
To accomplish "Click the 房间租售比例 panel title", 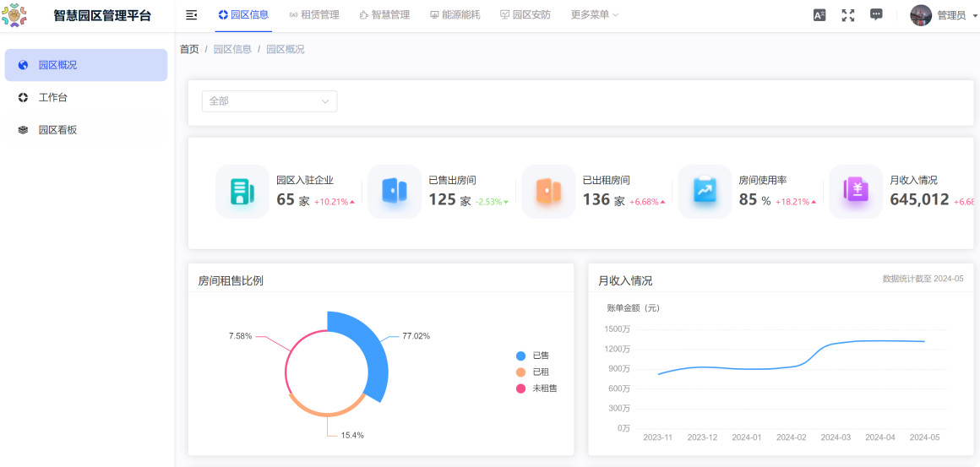I will [231, 281].
